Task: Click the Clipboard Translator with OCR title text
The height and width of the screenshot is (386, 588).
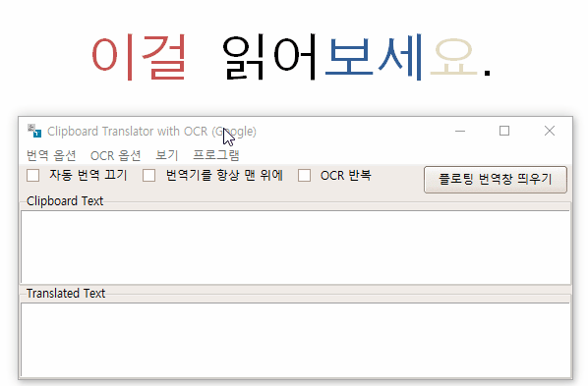Action: pyautogui.click(x=151, y=132)
